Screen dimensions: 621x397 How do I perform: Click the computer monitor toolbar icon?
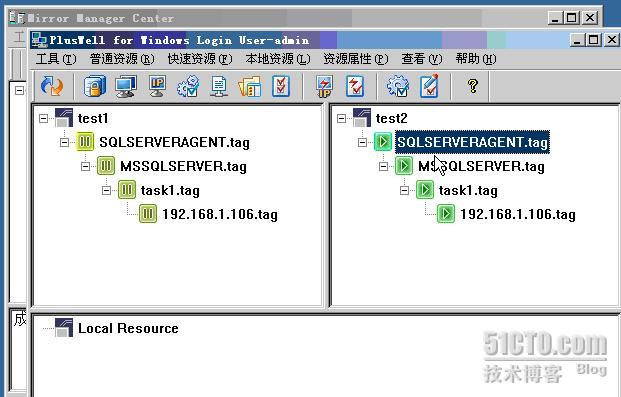126,86
